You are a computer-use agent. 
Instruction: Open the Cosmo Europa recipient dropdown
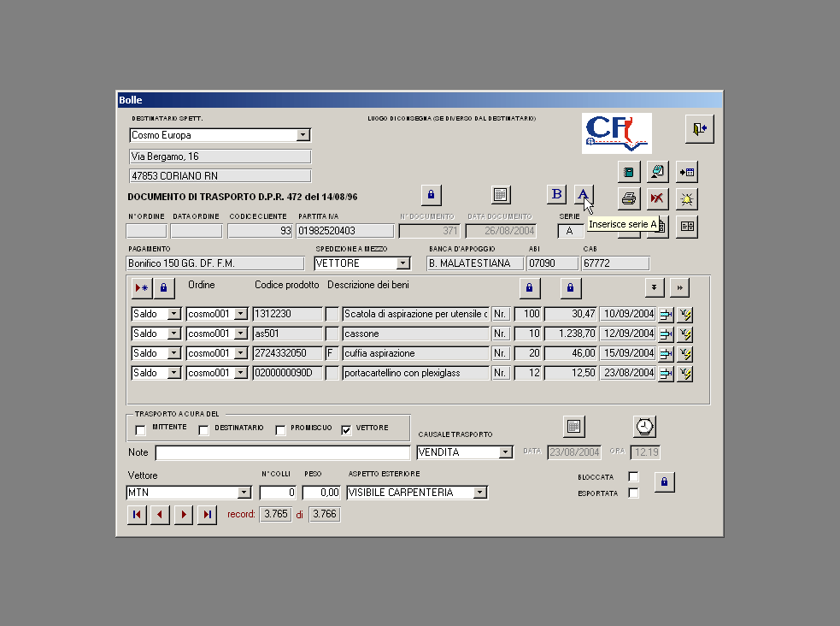click(x=303, y=135)
